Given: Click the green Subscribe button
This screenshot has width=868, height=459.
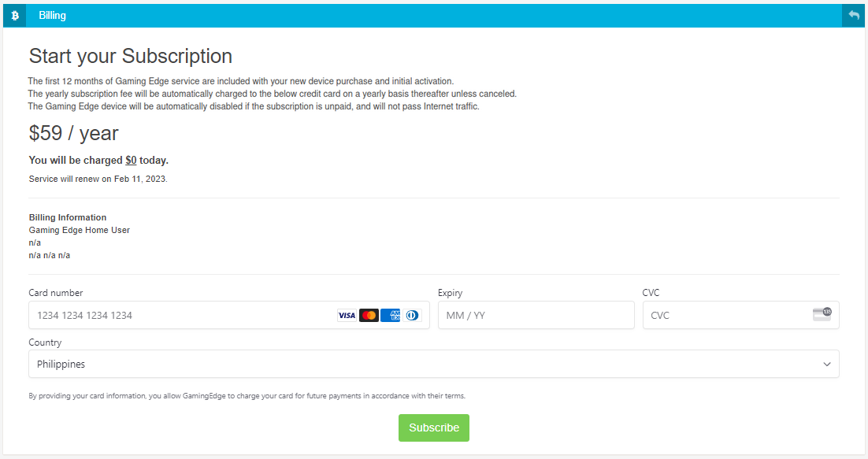Looking at the screenshot, I should coord(434,428).
